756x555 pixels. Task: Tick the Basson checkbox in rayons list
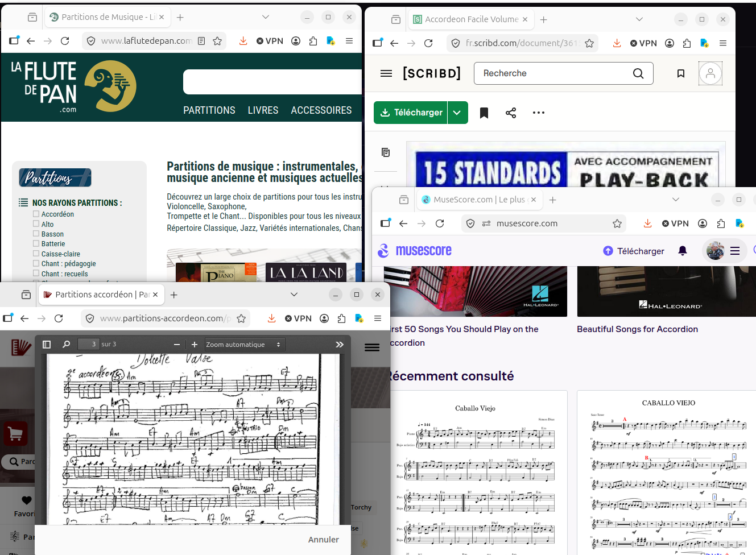tap(36, 234)
